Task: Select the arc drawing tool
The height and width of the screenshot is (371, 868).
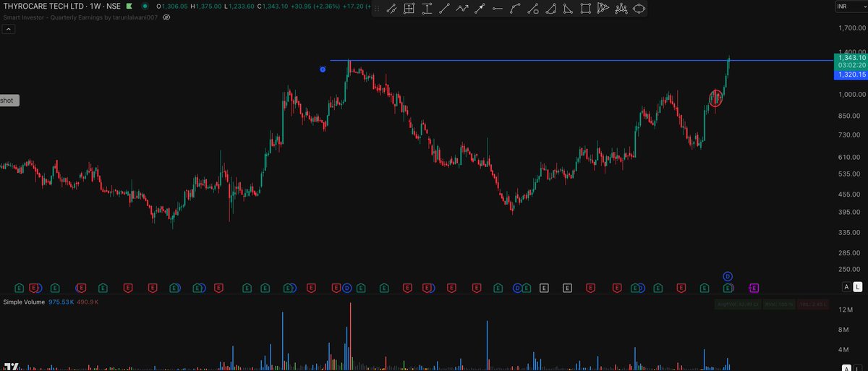Action: (550, 9)
